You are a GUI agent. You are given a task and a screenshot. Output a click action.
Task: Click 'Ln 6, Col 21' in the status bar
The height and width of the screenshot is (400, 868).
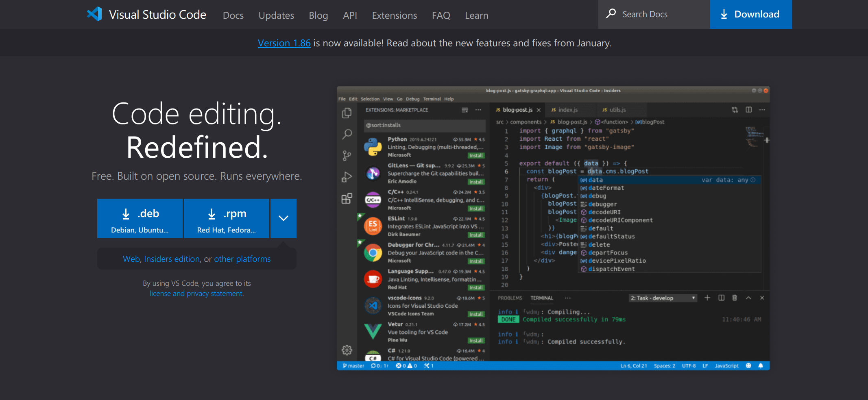(x=634, y=366)
